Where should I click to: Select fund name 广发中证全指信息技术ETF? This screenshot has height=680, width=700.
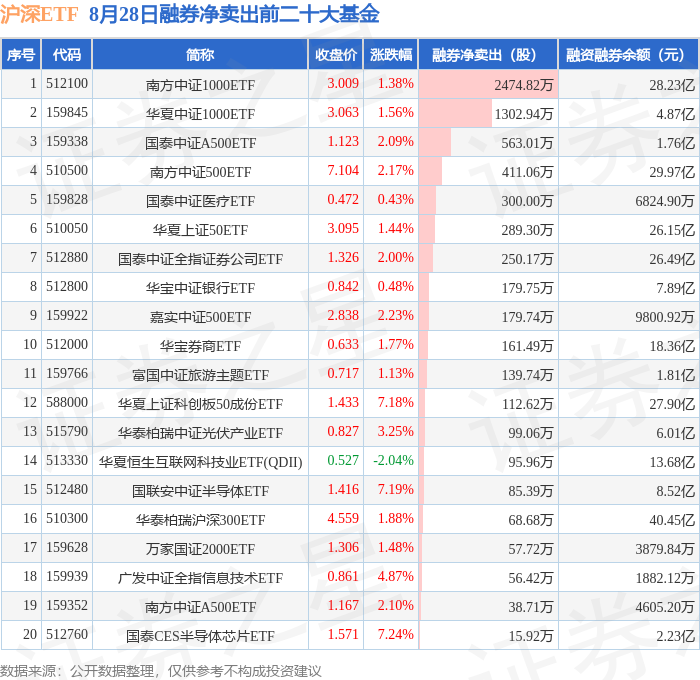click(x=200, y=578)
